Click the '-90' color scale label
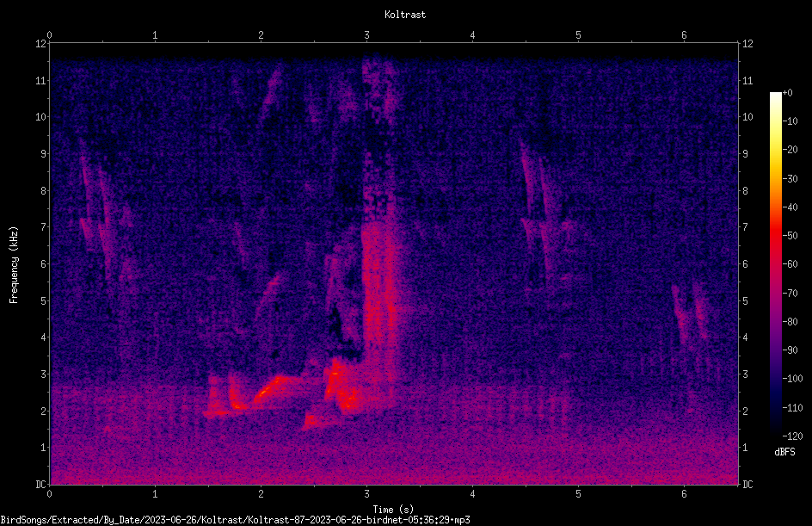 coord(790,350)
